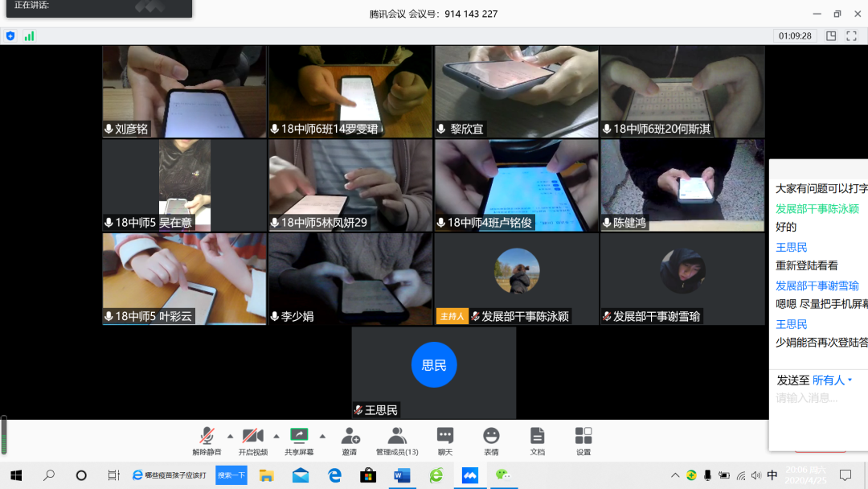Click the blue security shield icon
Screen dimensions: 868x489
(10, 36)
